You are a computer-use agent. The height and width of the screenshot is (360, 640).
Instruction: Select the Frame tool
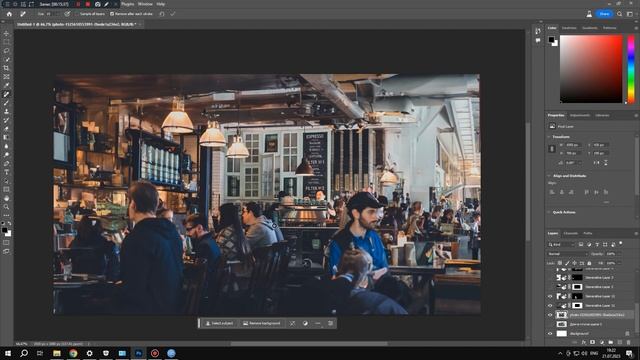point(6,77)
